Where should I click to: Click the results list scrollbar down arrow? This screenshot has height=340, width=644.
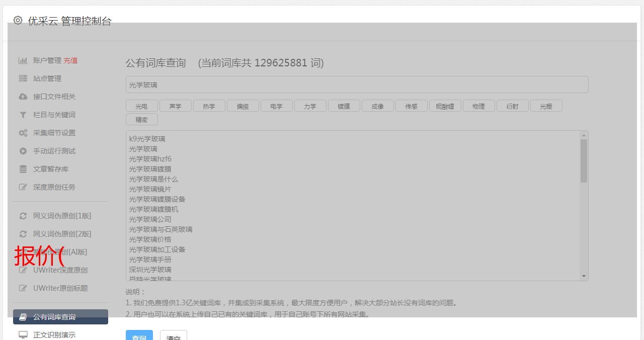point(584,276)
